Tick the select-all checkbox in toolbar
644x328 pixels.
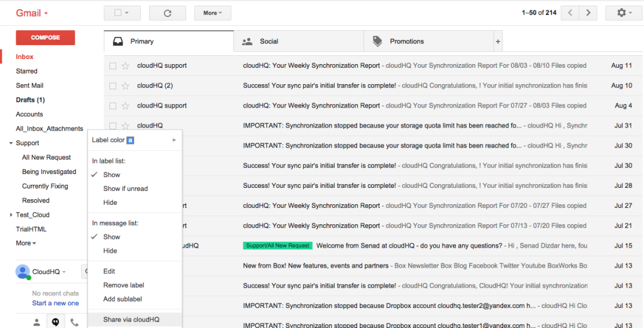click(x=118, y=13)
